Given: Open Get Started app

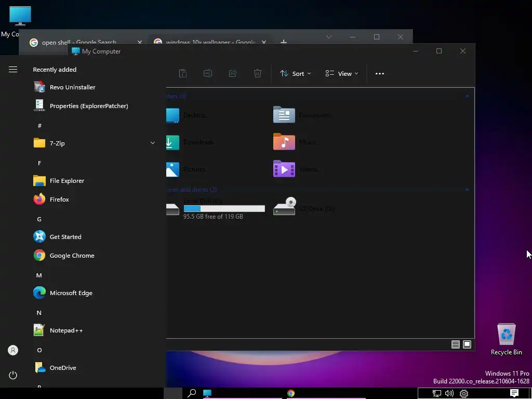Looking at the screenshot, I should pos(57,237).
